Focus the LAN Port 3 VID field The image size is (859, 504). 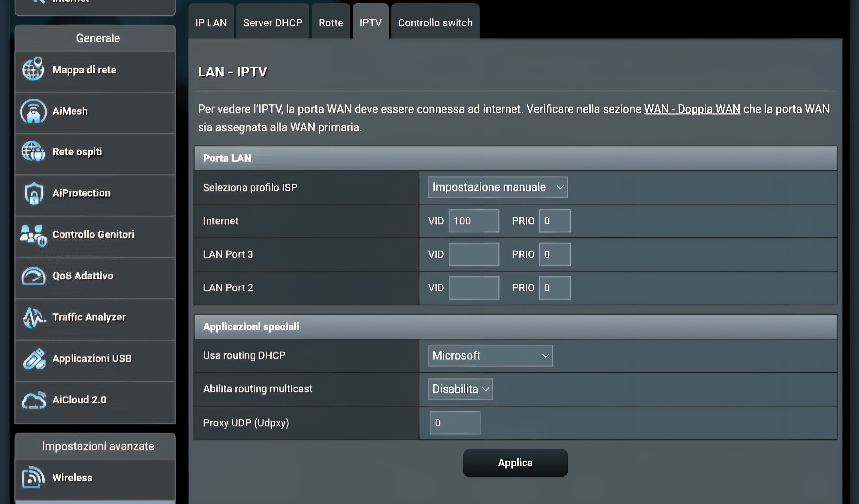[473, 254]
